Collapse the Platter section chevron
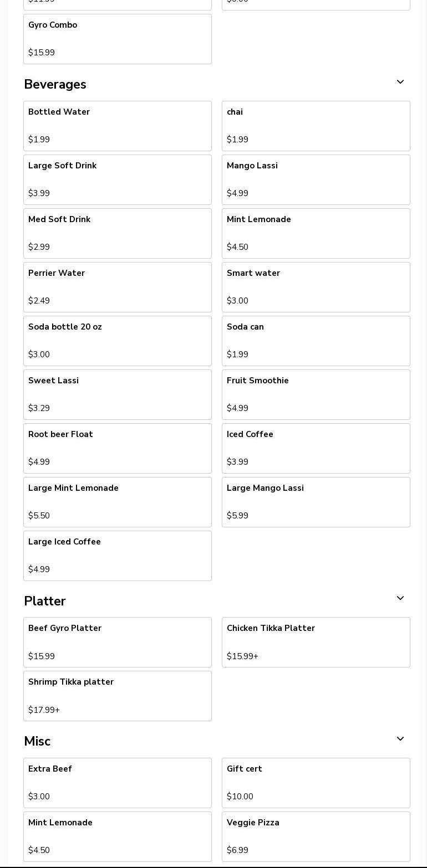The width and height of the screenshot is (427, 868). (x=400, y=598)
